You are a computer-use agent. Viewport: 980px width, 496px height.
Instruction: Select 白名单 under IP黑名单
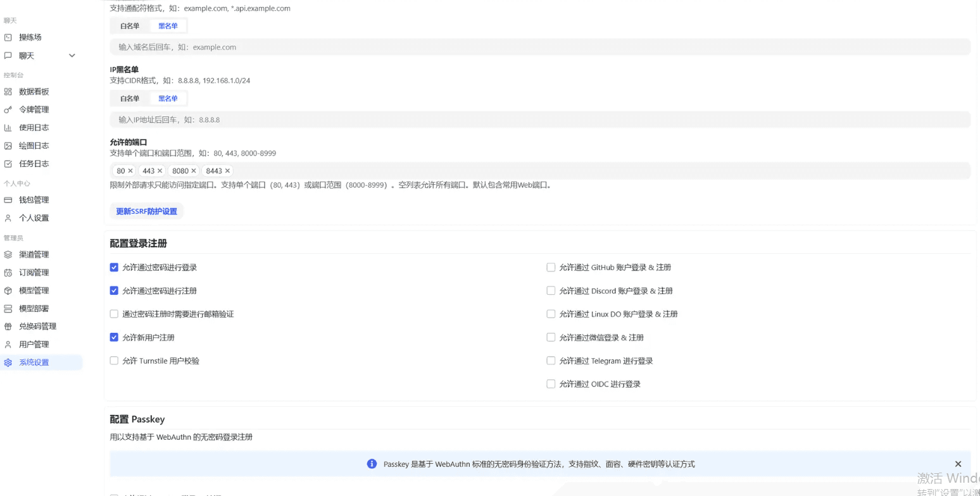pos(130,98)
